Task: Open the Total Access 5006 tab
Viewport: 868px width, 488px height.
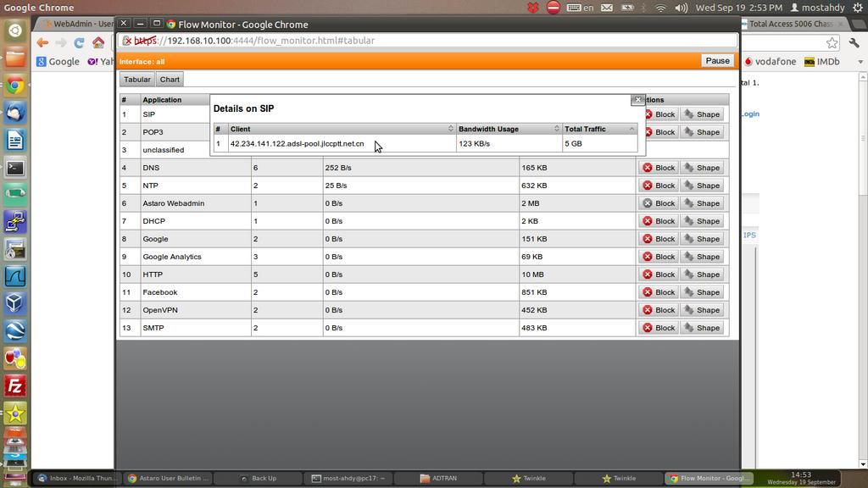Action: click(x=793, y=24)
